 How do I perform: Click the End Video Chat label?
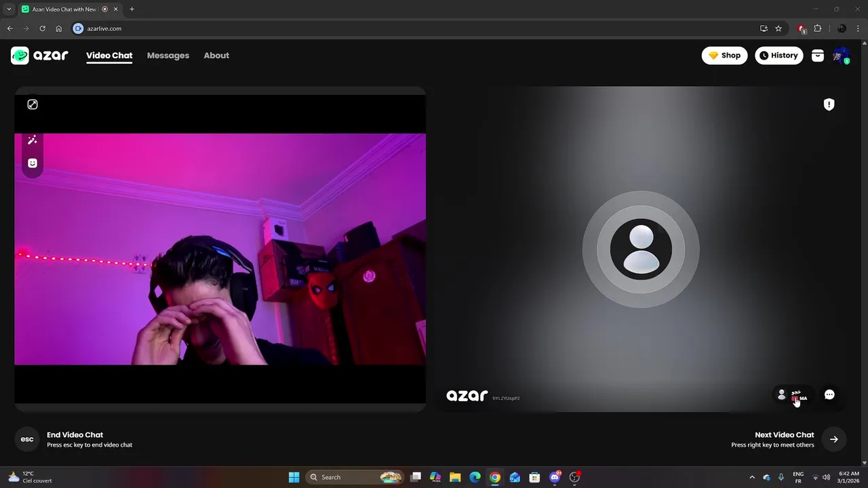75,434
